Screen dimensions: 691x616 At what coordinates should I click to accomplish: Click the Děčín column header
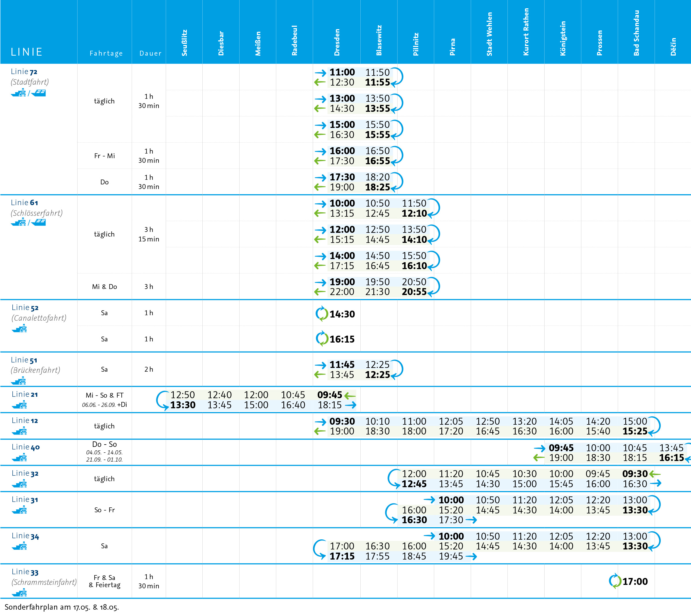(x=673, y=46)
